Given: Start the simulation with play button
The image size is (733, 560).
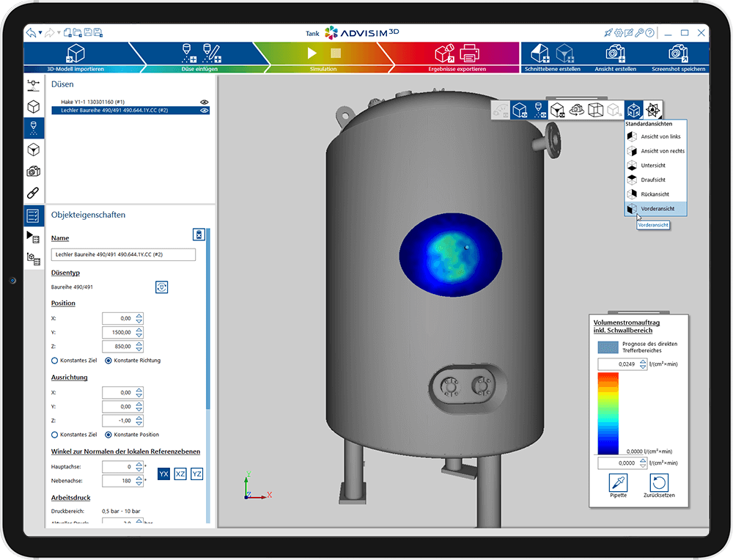Looking at the screenshot, I should tap(312, 54).
